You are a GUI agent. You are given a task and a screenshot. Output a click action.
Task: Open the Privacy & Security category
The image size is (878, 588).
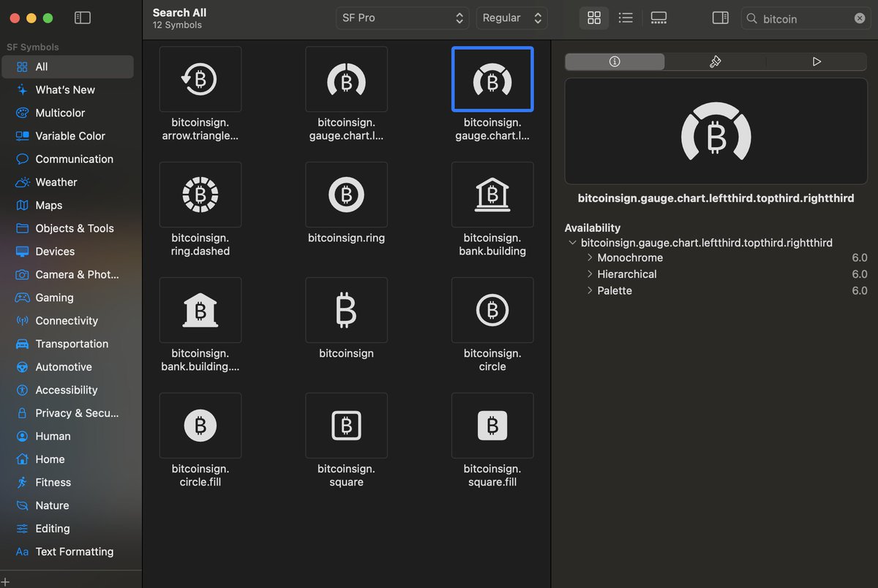click(68, 413)
